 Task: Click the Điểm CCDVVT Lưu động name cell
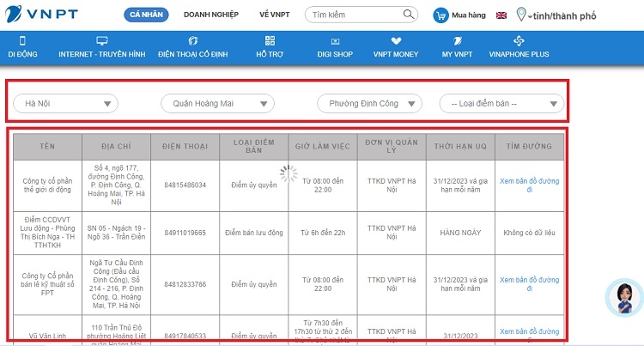tap(47, 233)
